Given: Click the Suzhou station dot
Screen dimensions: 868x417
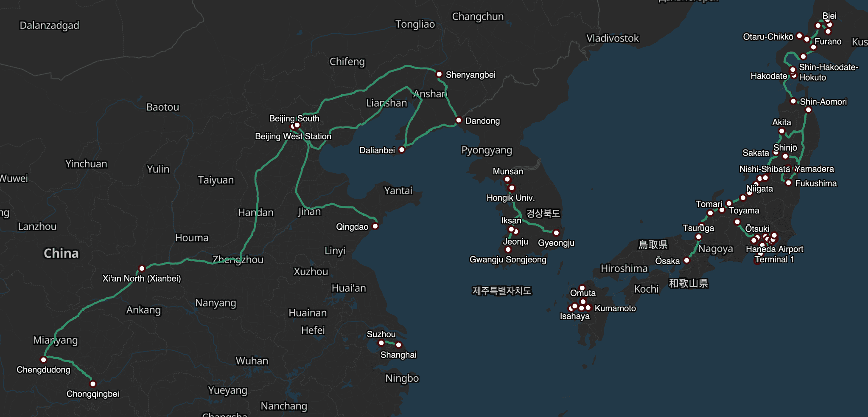Looking at the screenshot, I should tap(381, 343).
